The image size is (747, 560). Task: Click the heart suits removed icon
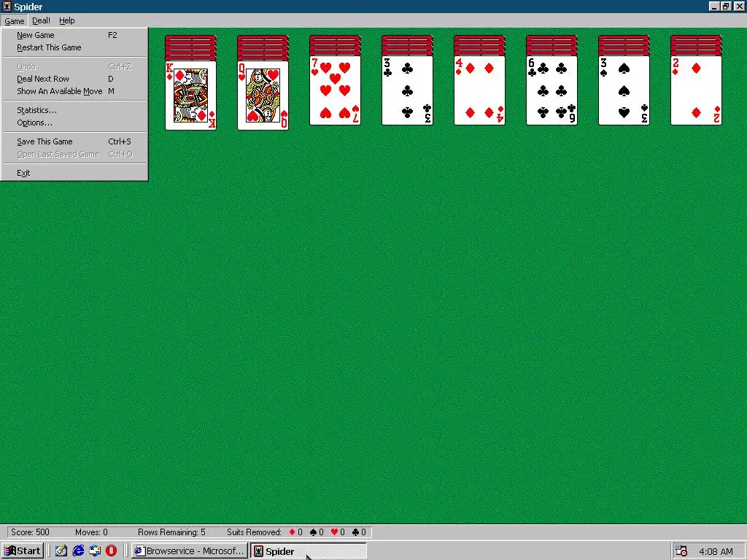(x=334, y=532)
